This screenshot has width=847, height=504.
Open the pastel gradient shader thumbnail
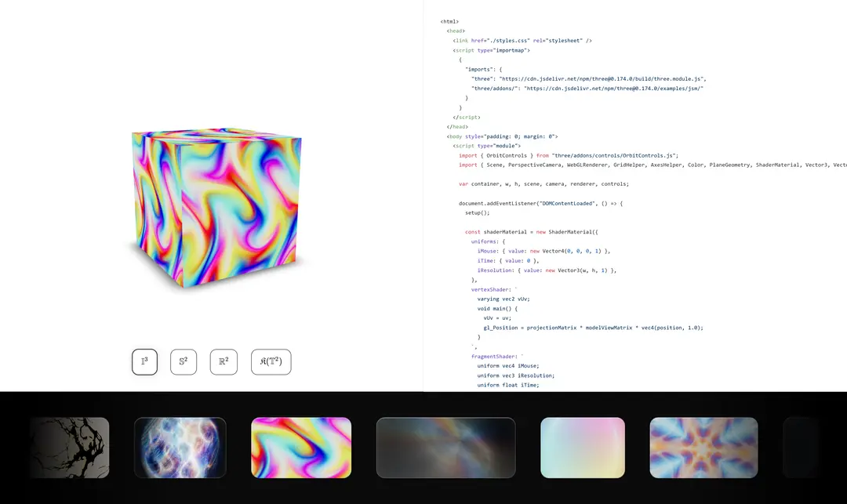583,448
